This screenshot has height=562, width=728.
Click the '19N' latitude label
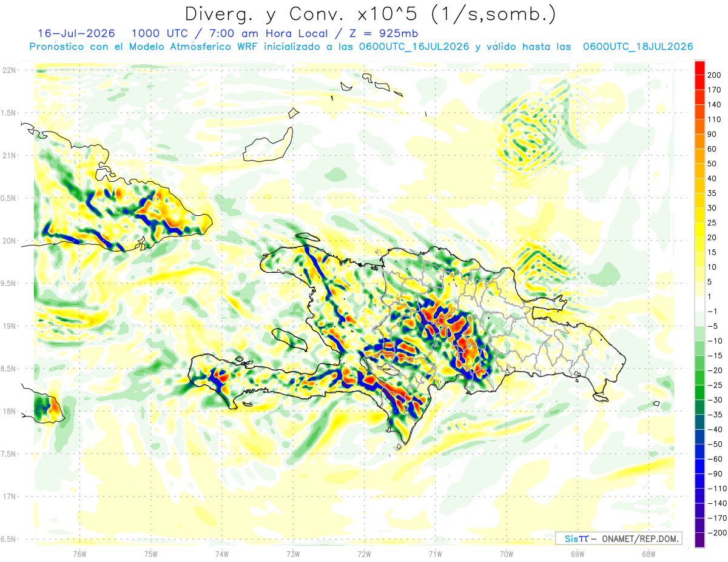click(x=9, y=326)
